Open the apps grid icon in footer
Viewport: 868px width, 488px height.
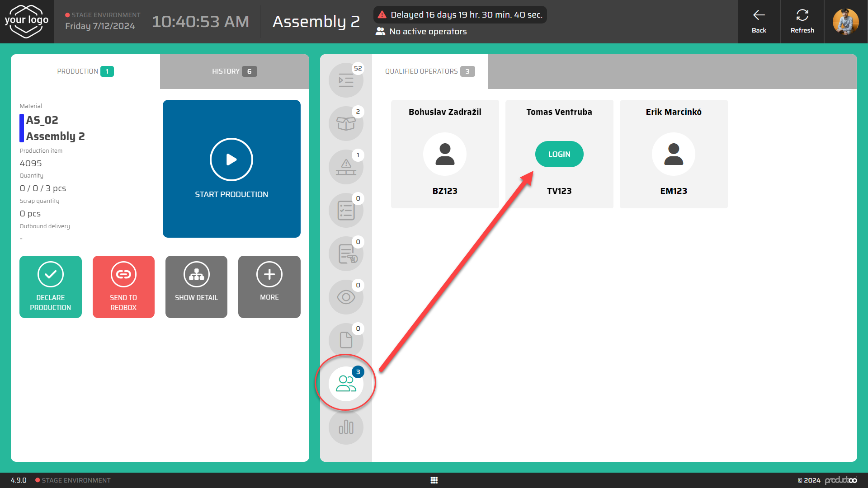coord(434,480)
